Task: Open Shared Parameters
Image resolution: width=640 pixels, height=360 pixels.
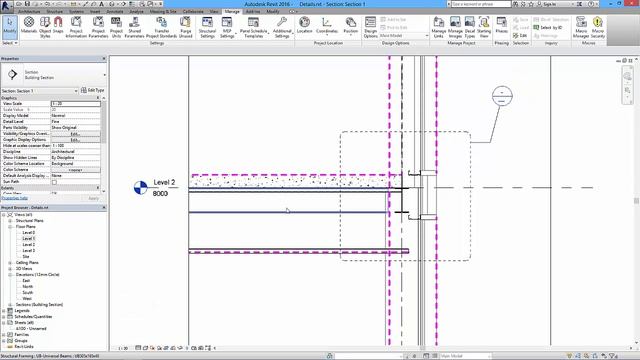Action: pyautogui.click(x=134, y=27)
